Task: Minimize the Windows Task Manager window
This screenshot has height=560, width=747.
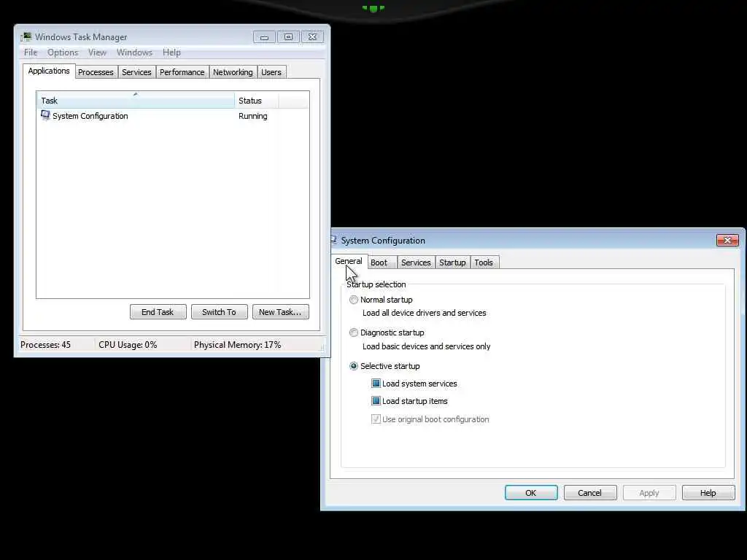Action: point(264,37)
